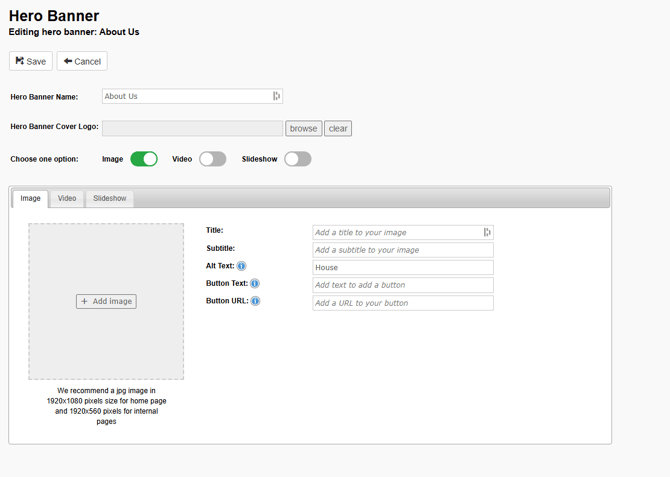Click the info icon beside Button URL

pos(255,301)
